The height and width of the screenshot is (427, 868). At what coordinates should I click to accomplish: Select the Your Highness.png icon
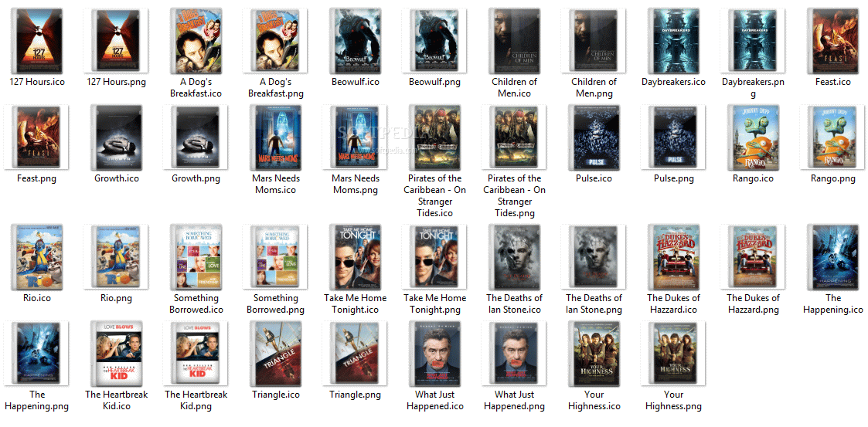(x=674, y=354)
